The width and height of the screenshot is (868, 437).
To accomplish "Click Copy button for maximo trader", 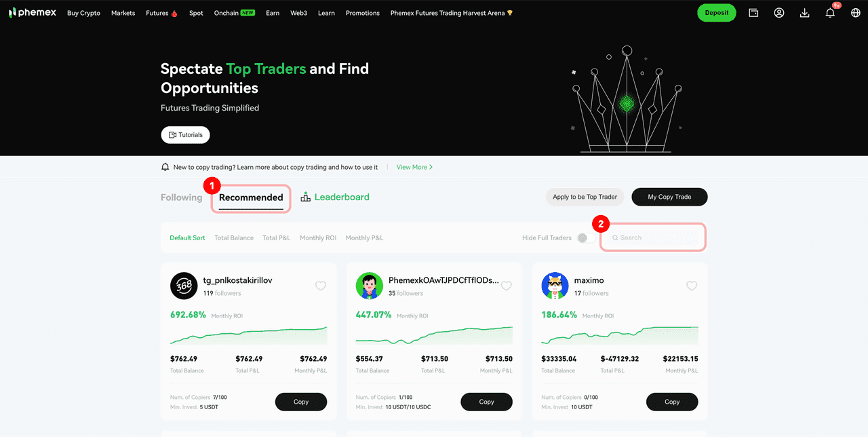I will tap(672, 402).
